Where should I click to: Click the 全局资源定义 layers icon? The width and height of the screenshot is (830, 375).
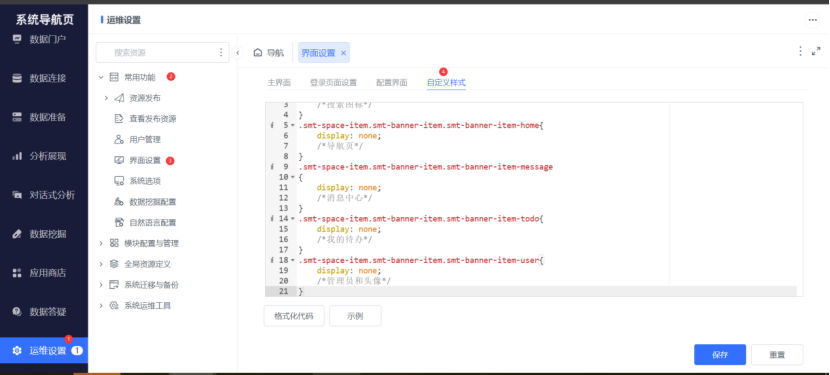click(x=114, y=264)
